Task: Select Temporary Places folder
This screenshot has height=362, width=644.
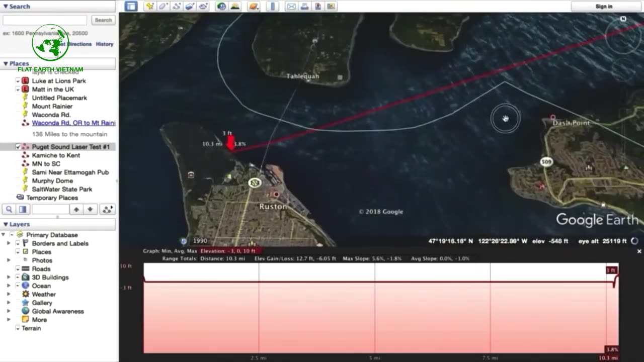Action: pos(52,198)
